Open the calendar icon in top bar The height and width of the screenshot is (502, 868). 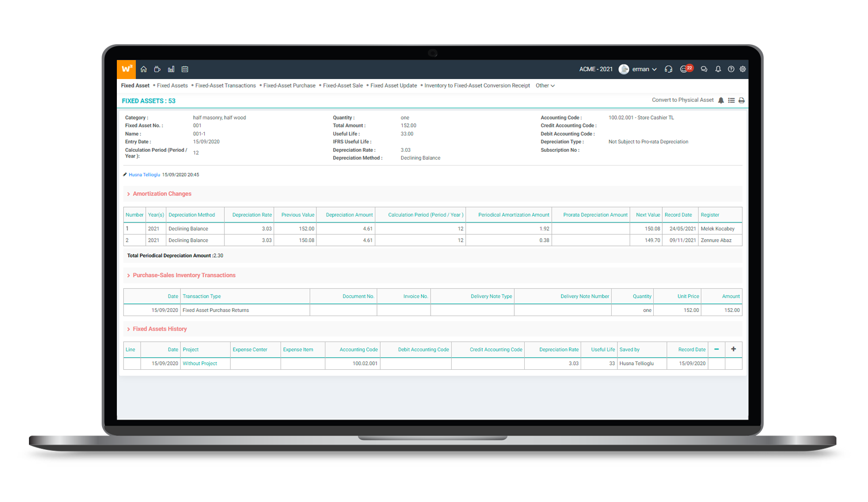185,69
